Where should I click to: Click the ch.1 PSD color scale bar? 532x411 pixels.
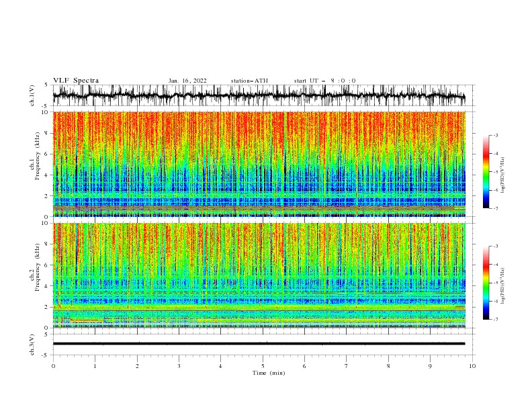(486, 172)
